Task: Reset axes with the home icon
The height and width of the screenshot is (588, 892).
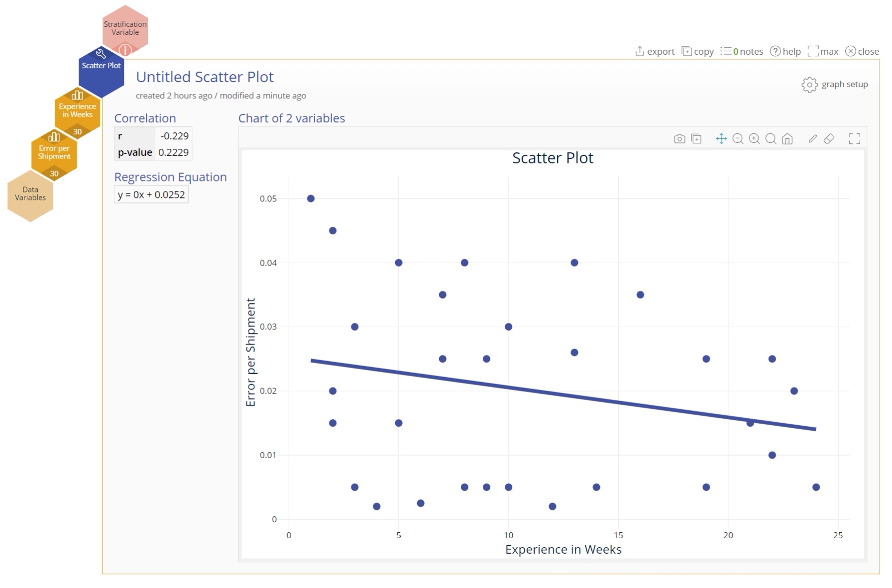Action: 787,139
